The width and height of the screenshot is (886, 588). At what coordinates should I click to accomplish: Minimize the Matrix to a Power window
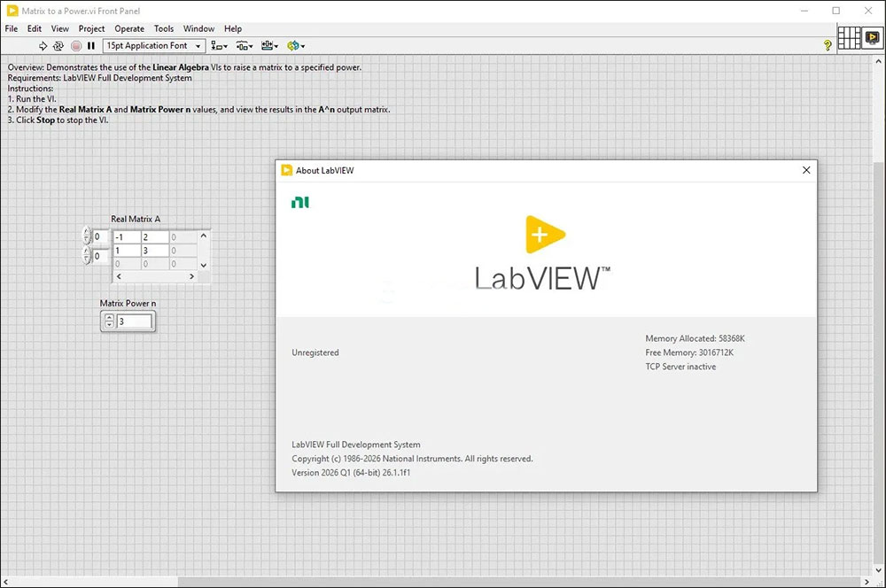804,11
